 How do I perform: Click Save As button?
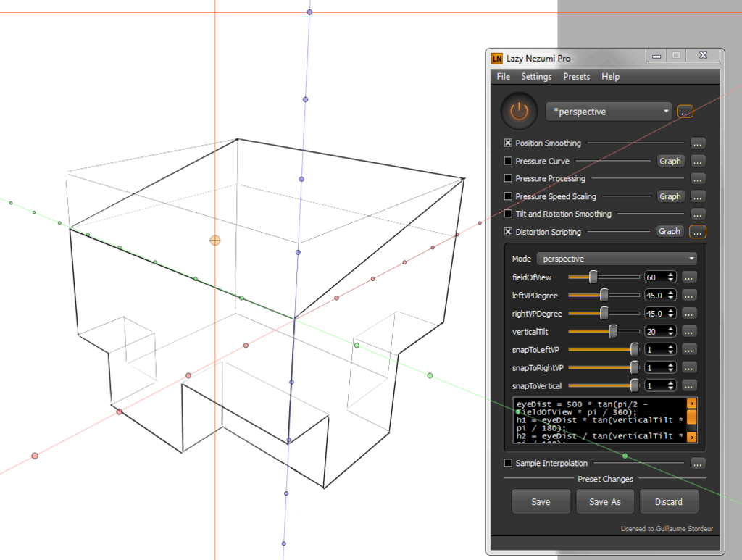(x=605, y=502)
